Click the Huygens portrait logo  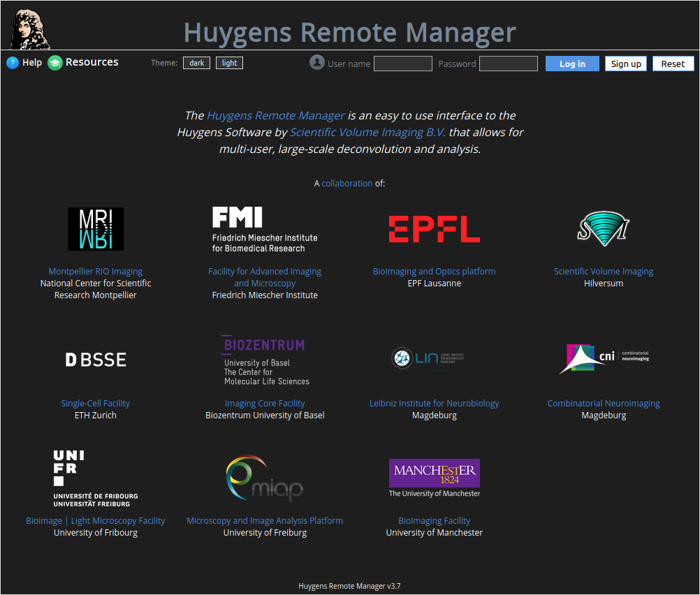coord(30,29)
